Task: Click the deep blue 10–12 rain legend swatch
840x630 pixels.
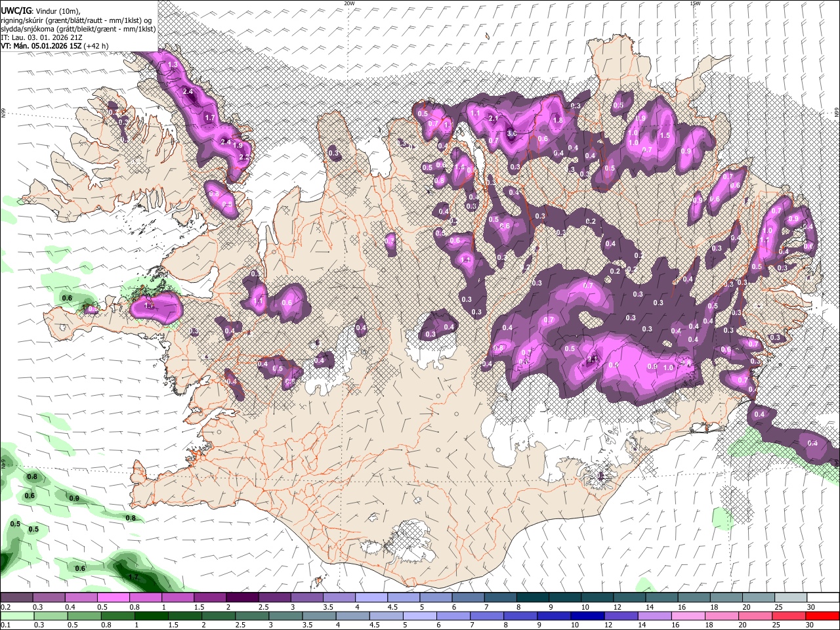Action: (x=587, y=616)
